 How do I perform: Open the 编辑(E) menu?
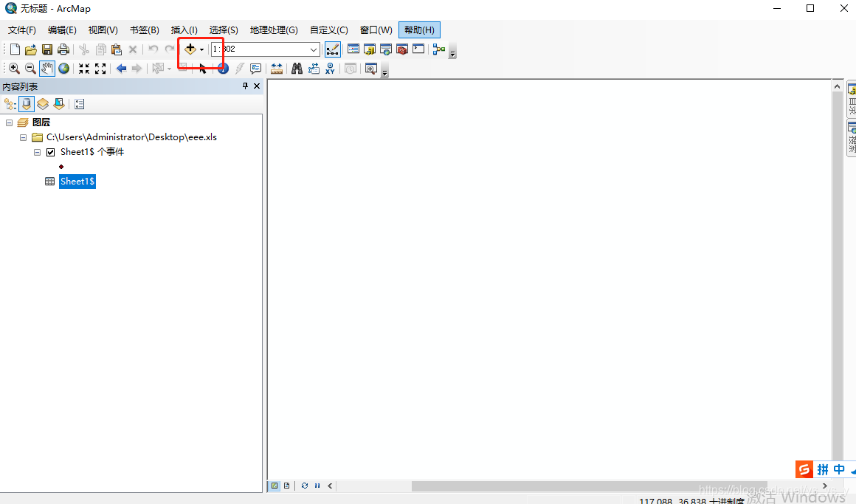coord(62,30)
